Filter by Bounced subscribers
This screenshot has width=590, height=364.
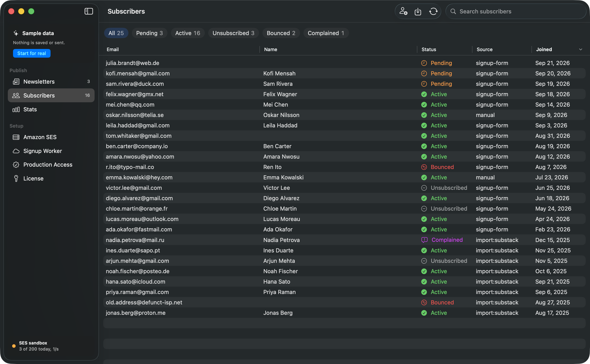pyautogui.click(x=281, y=33)
